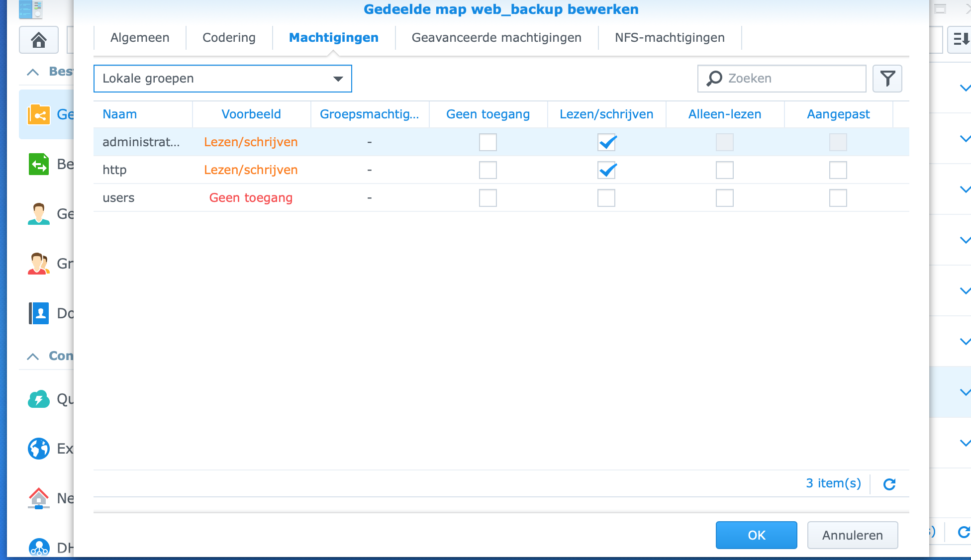Click the Geen toegang column header

click(488, 114)
